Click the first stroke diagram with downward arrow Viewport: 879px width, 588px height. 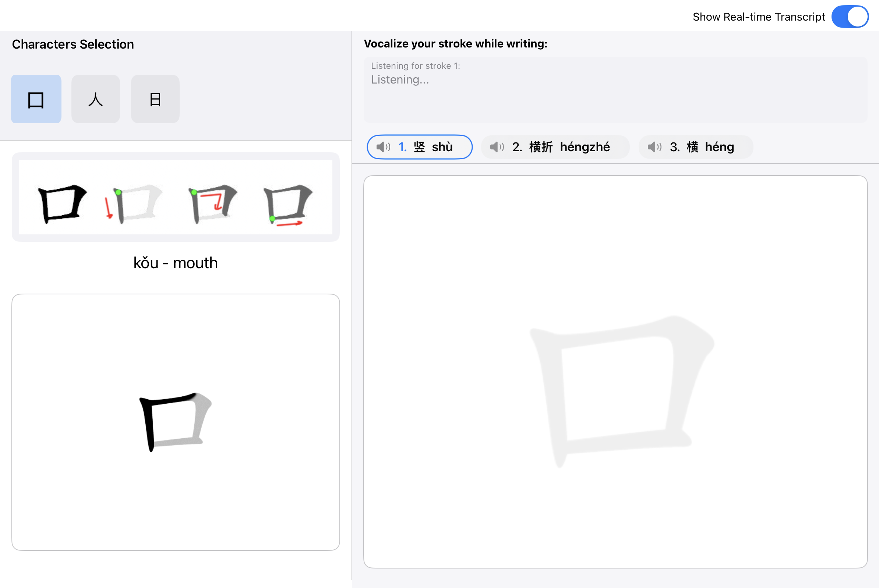(x=133, y=203)
